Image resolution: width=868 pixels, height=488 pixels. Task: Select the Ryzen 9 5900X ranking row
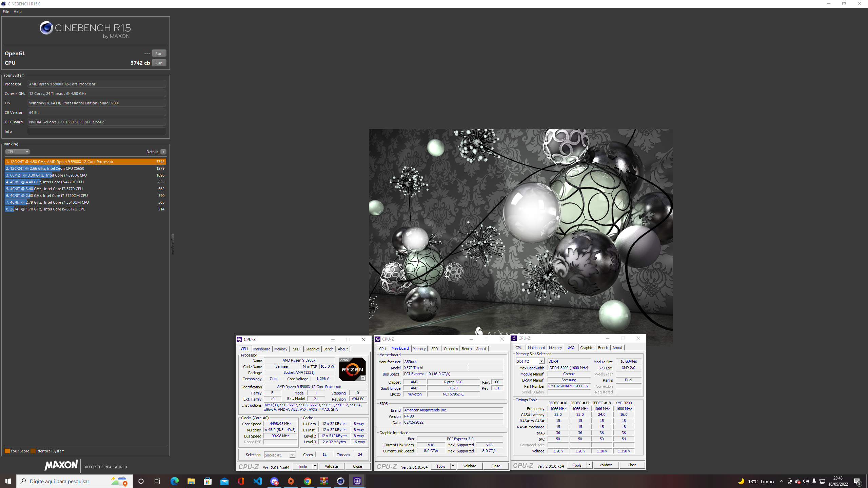pos(85,162)
